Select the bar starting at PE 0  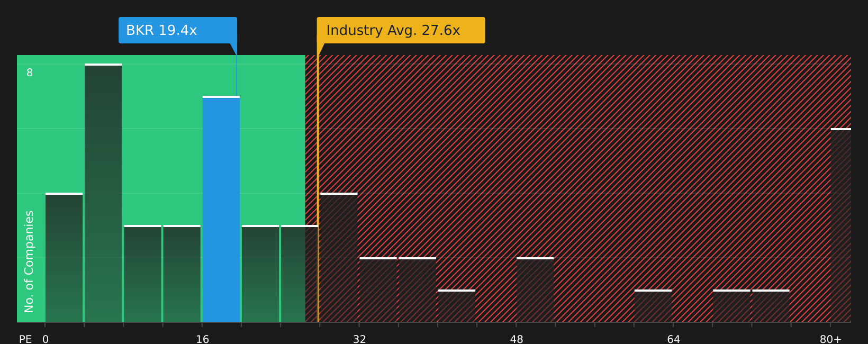(x=64, y=258)
